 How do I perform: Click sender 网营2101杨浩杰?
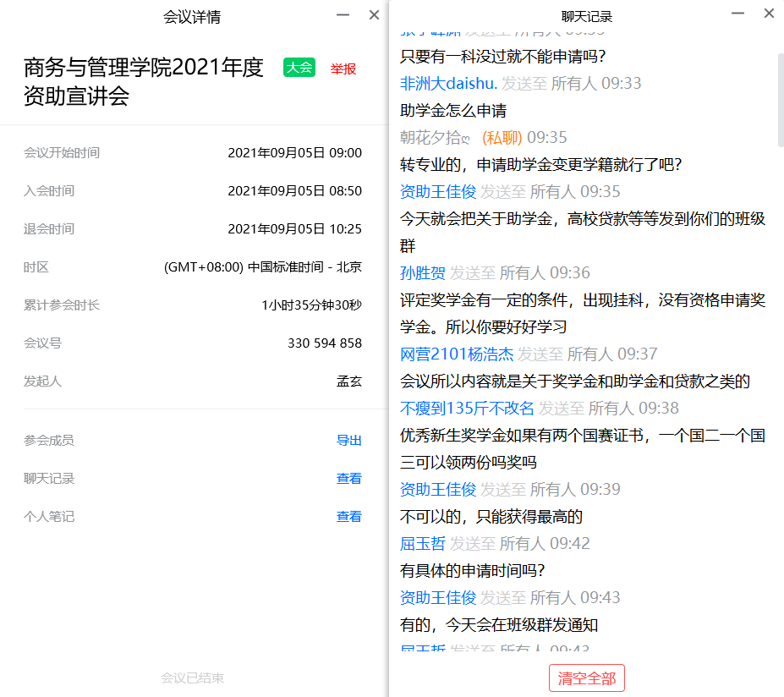tap(456, 354)
